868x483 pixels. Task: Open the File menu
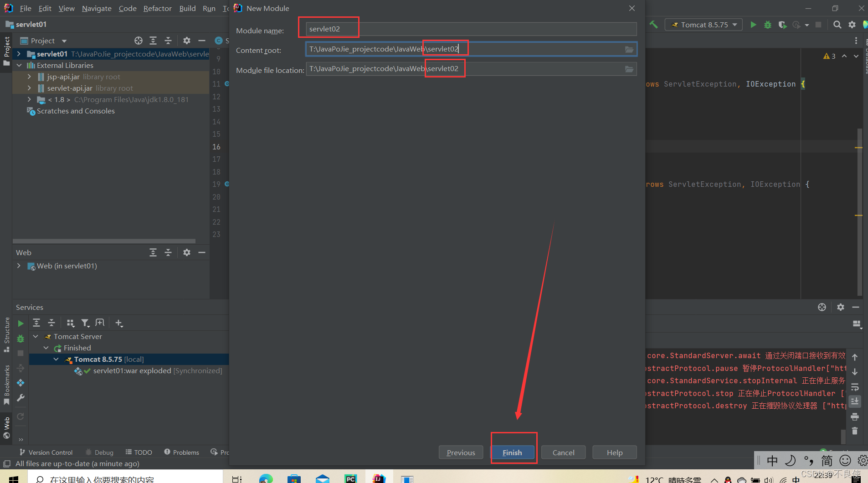coord(26,8)
